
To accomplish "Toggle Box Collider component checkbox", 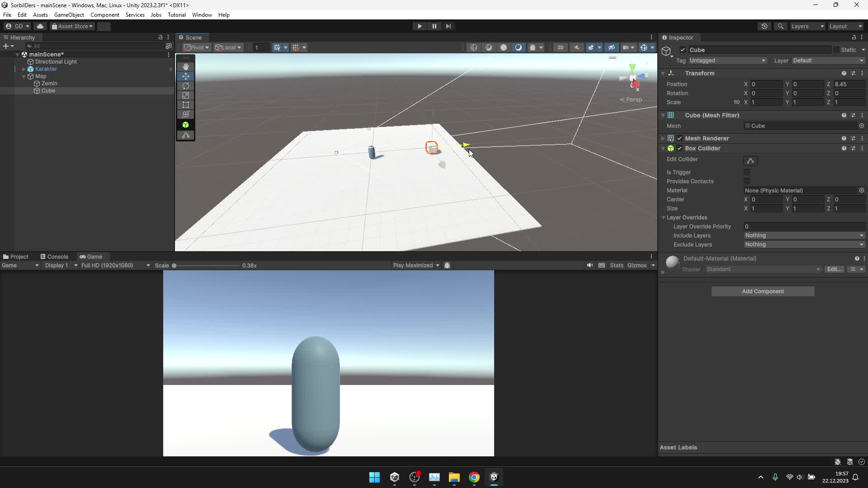I will 679,148.
